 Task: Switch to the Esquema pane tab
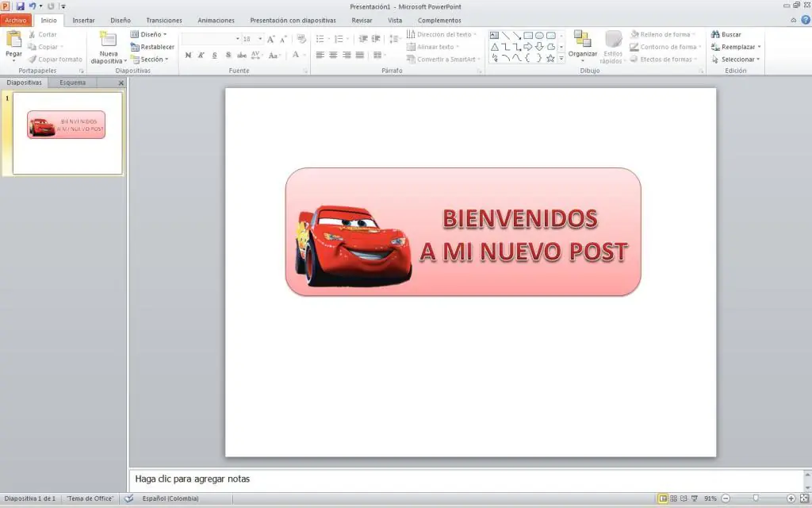pos(72,83)
